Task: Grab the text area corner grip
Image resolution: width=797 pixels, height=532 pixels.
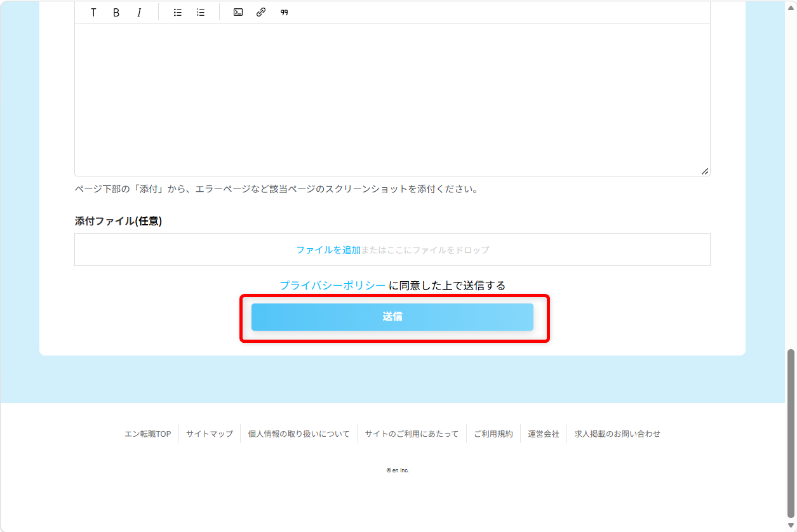Action: [x=705, y=171]
